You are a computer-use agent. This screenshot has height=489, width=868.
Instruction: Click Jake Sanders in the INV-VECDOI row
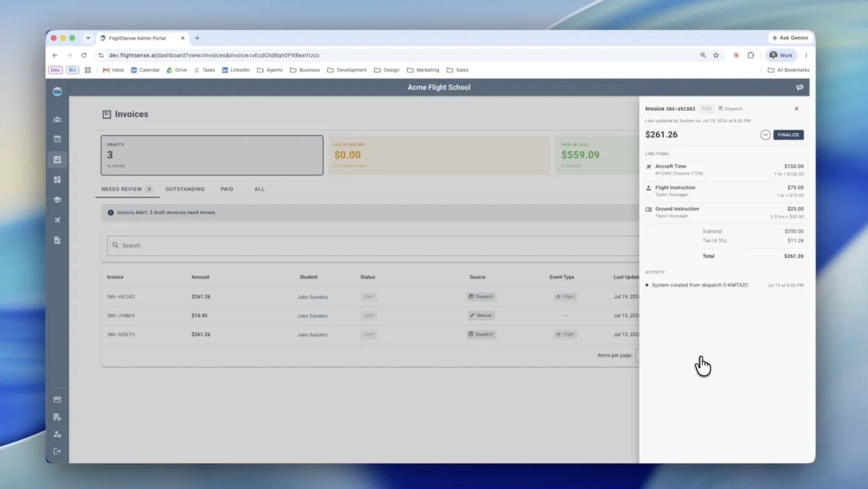(x=312, y=297)
